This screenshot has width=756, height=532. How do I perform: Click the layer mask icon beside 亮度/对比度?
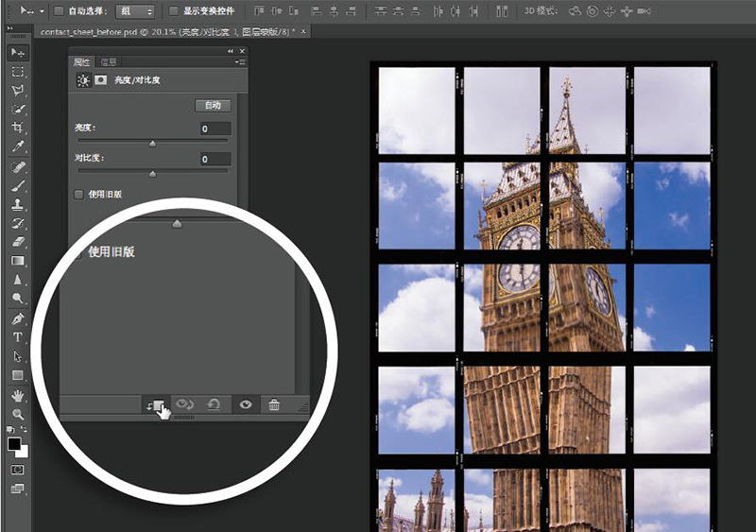[x=101, y=79]
